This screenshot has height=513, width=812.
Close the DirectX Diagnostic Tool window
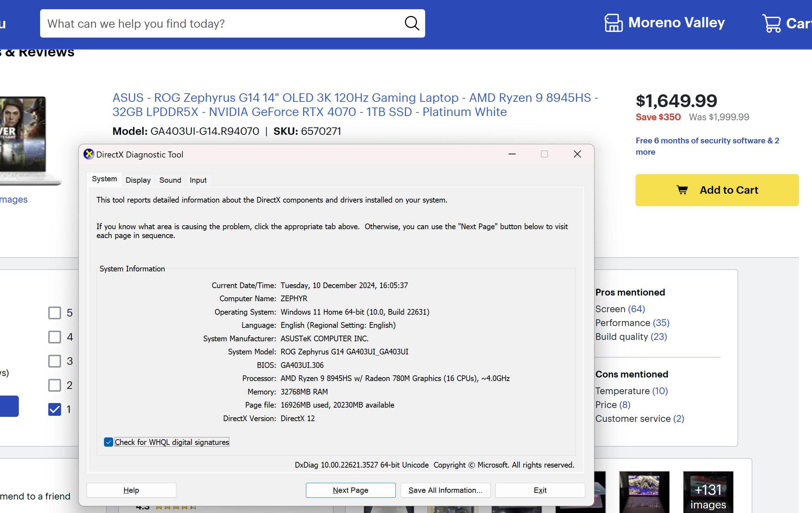577,154
